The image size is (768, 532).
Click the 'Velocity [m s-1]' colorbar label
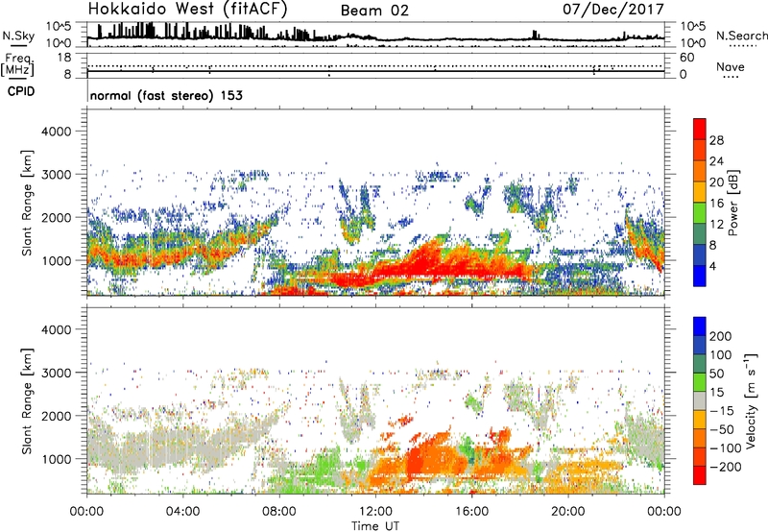coord(752,400)
